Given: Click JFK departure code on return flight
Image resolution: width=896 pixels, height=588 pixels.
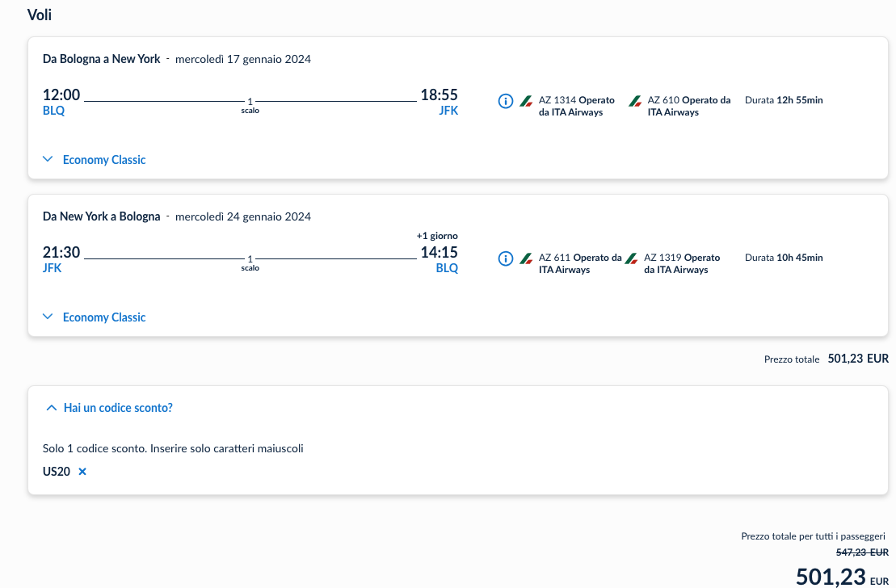Looking at the screenshot, I should pyautogui.click(x=52, y=269).
